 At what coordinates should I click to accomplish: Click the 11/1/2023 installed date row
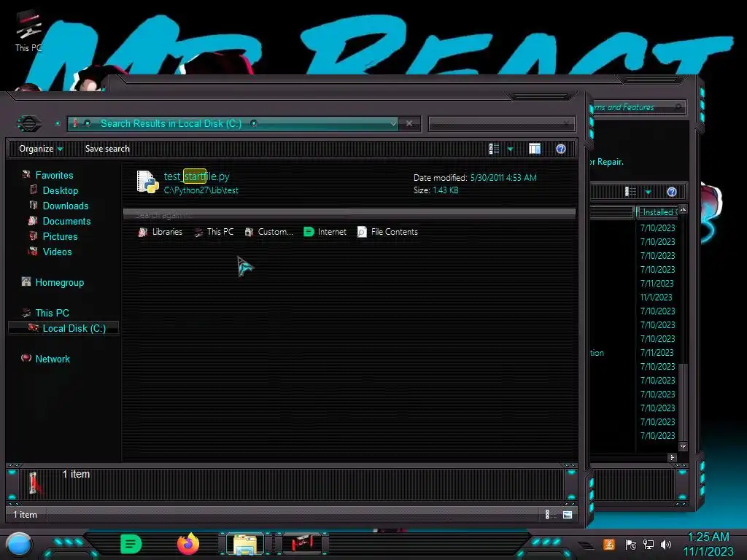657,297
